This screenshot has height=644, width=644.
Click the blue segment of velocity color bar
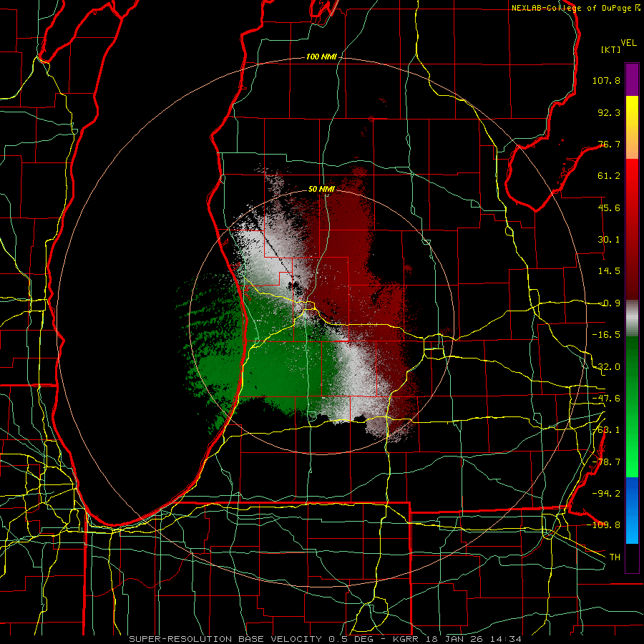[x=632, y=510]
